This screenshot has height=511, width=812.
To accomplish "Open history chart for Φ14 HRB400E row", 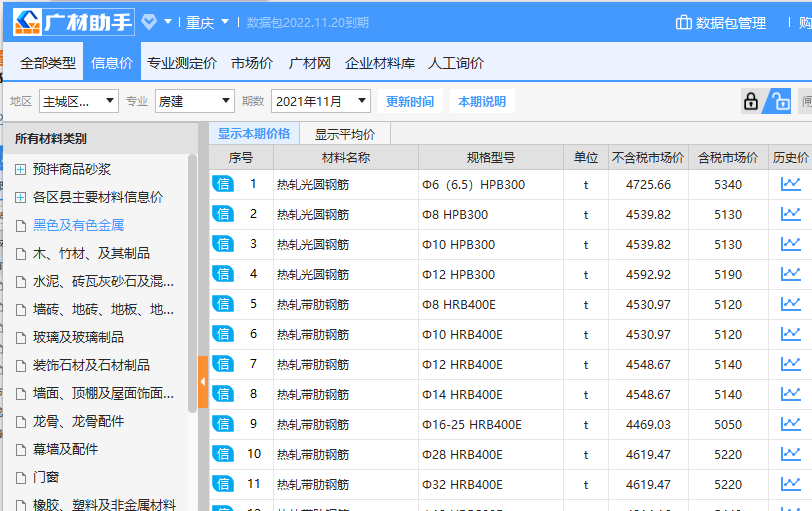I will (790, 395).
